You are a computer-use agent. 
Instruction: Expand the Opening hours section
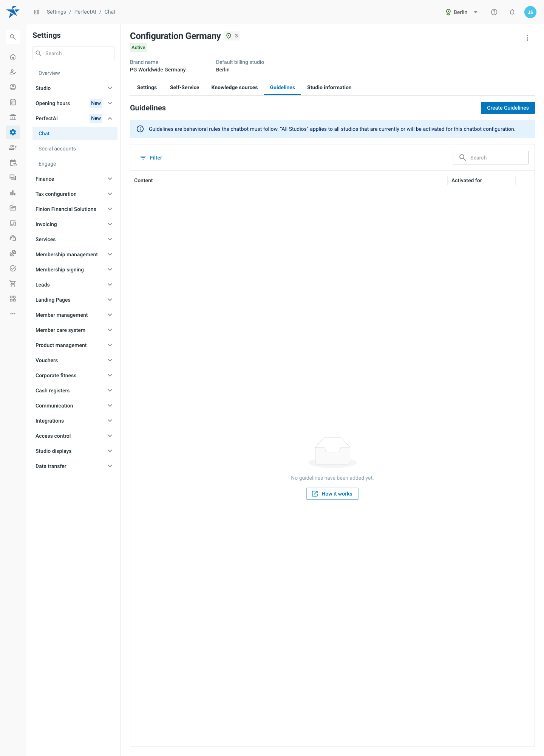75,103
